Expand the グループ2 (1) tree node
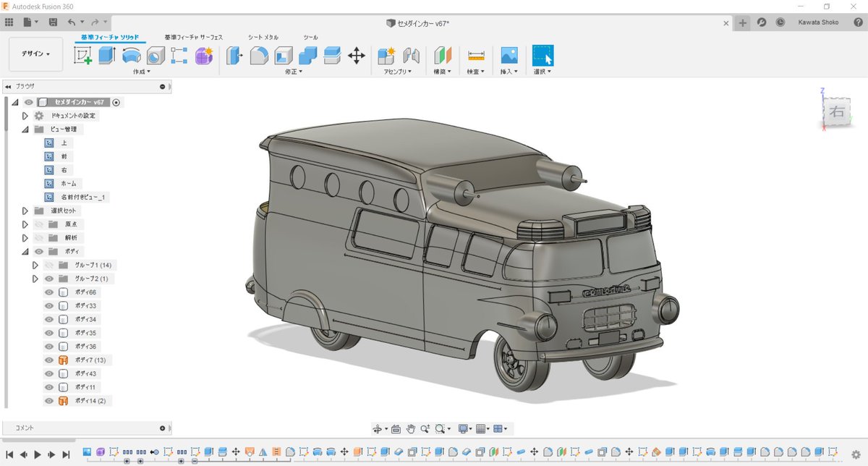Screen dimensions: 868x466 [x=35, y=279]
